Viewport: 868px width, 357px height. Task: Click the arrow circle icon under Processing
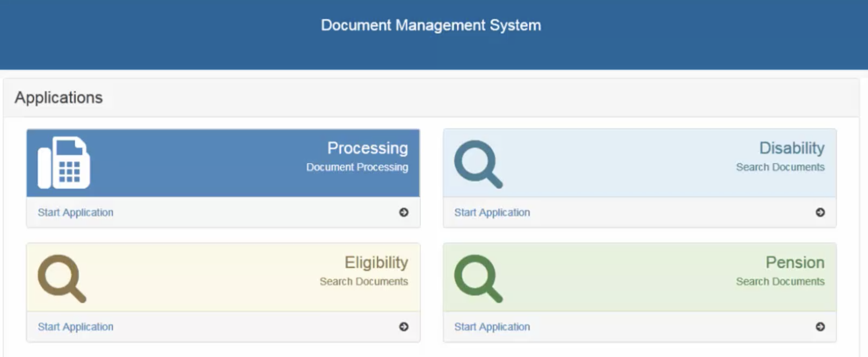403,212
